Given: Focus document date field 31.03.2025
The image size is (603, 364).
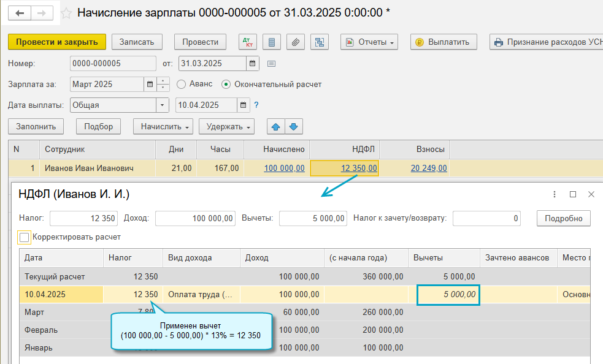Looking at the screenshot, I should 212,63.
